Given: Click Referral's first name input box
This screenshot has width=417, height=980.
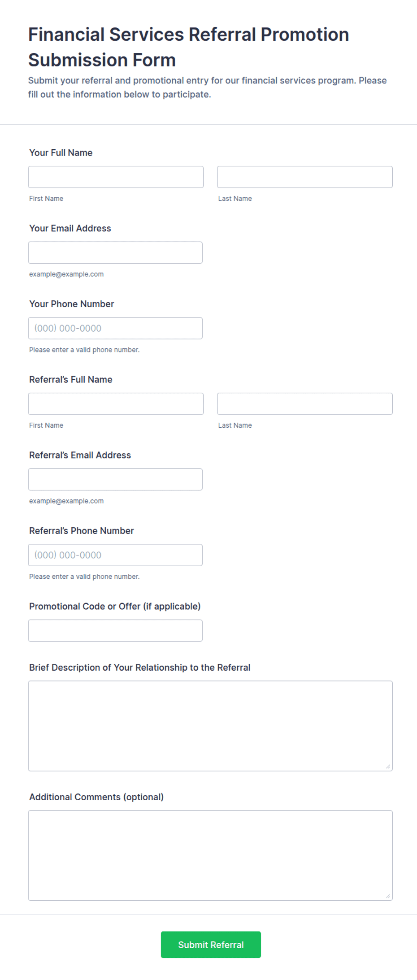Looking at the screenshot, I should 116,404.
